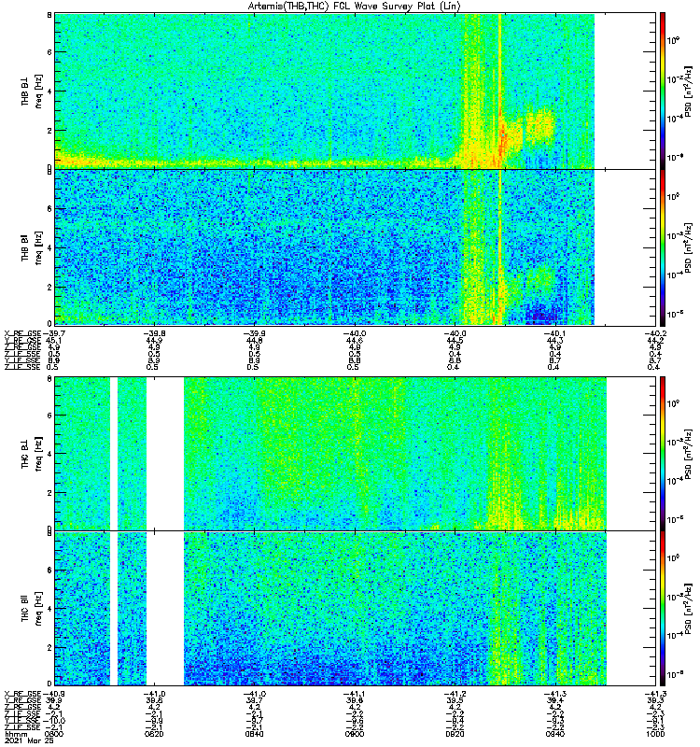Viewport: 700px width, 747px height.
Task: Select the 'THB B⊥ freq [Hz]' axis label
Action: coord(32,91)
